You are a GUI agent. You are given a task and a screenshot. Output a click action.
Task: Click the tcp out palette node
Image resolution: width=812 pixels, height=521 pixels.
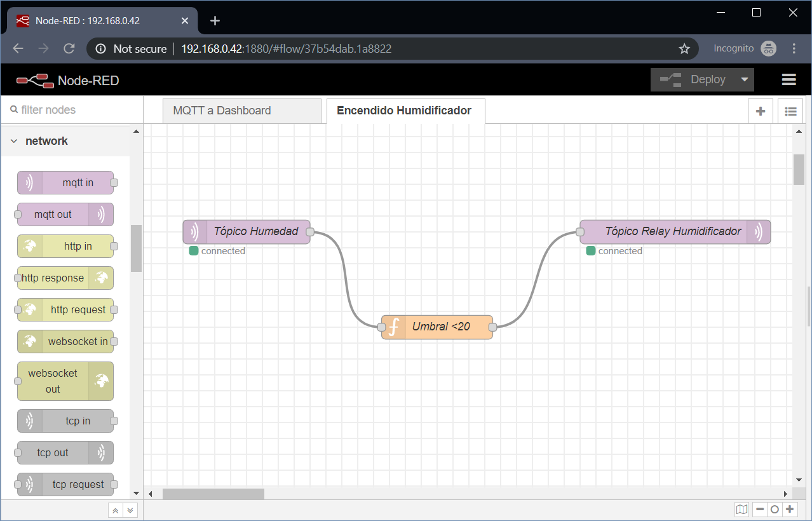coord(65,452)
